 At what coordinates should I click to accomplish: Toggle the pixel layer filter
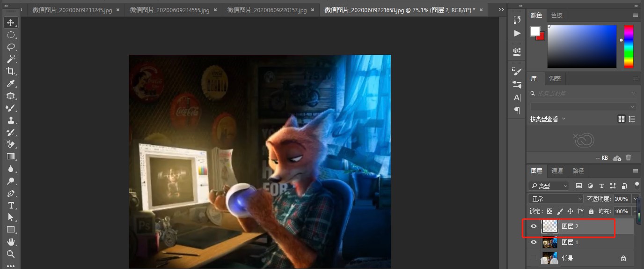(579, 186)
